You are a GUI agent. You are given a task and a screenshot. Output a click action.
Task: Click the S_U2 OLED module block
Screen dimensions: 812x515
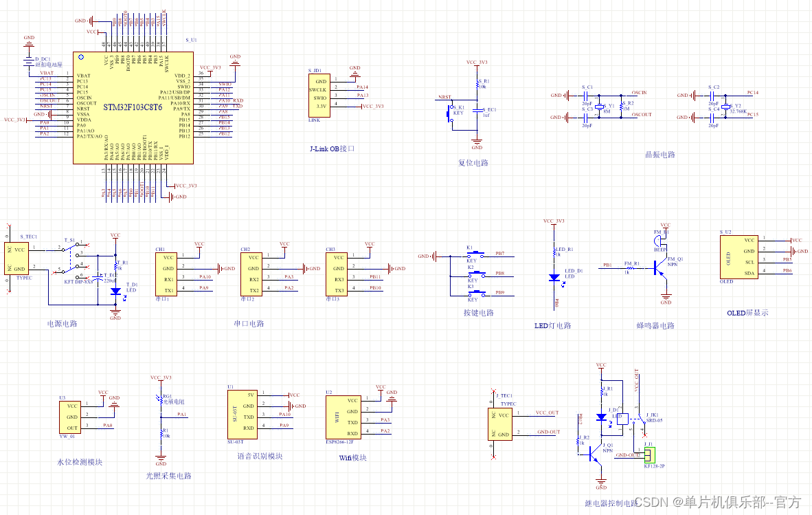(739, 257)
